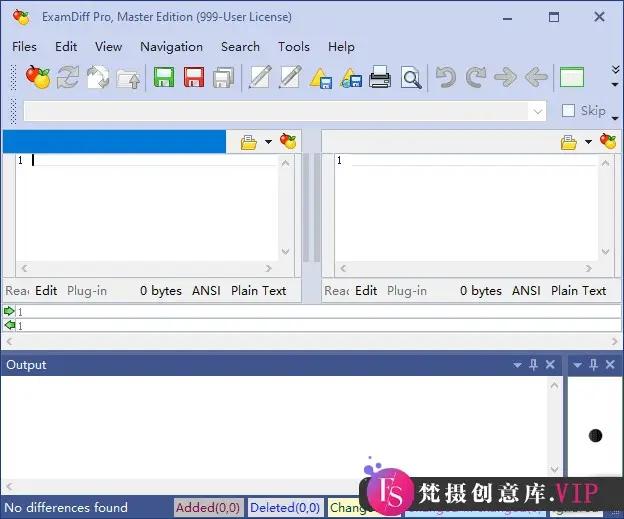Open the View menu
624x519 pixels.
(x=108, y=47)
